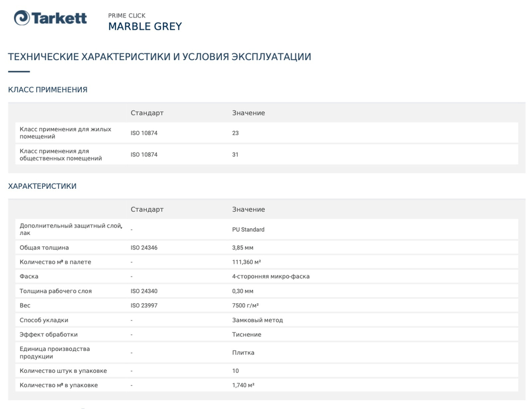The width and height of the screenshot is (532, 409).
Task: Open the MARBLE GREY product title
Action: pyautogui.click(x=145, y=26)
